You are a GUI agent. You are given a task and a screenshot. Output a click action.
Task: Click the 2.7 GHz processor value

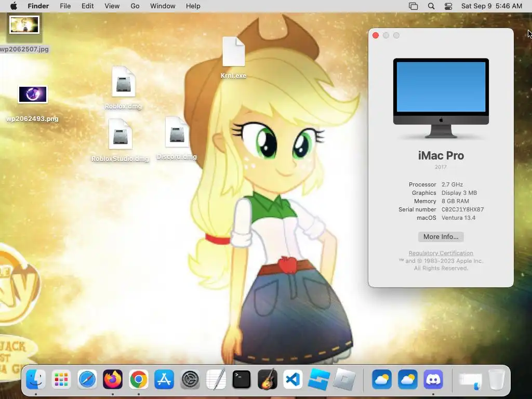pos(453,184)
